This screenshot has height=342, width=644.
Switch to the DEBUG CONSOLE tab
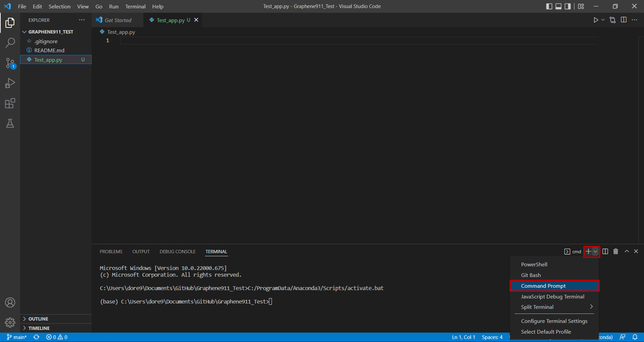[177, 252]
